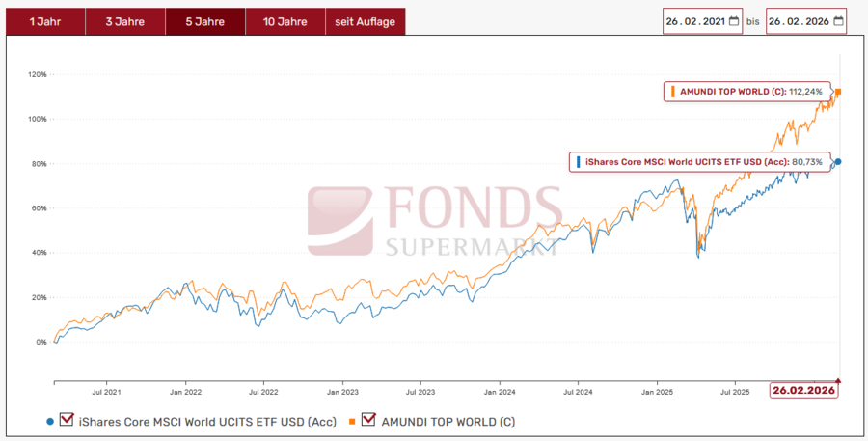Click blue legend dot for iShares ETF
The height and width of the screenshot is (441, 868).
[x=50, y=422]
